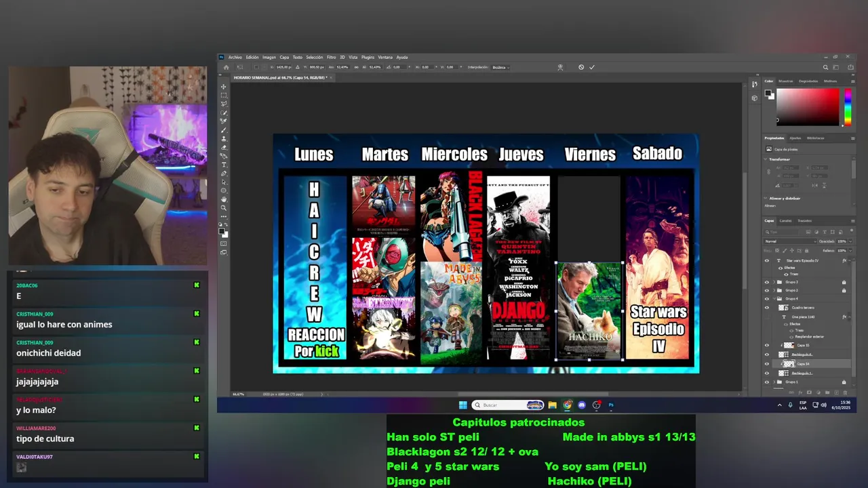
Task: Collapse the Grupo 4 group
Action: tap(774, 298)
